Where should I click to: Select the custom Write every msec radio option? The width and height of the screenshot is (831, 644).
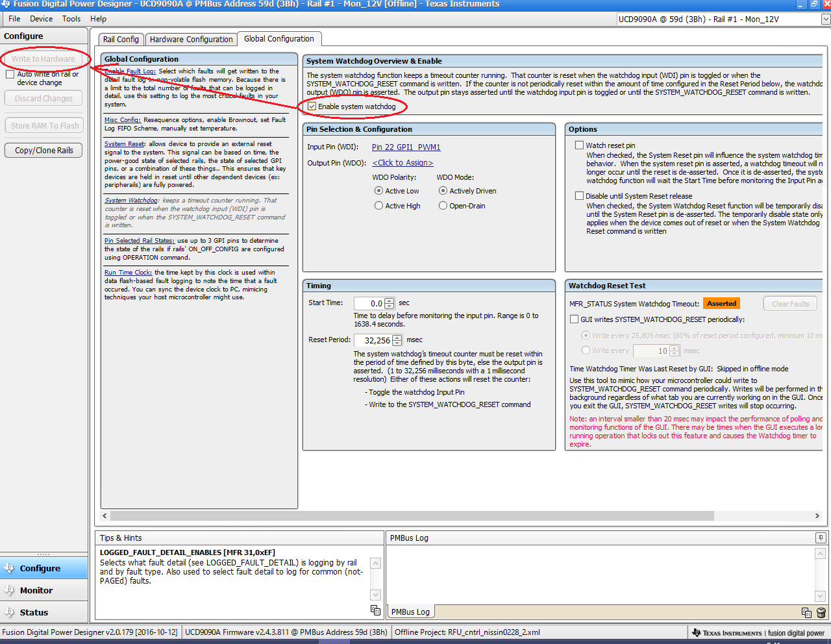pyautogui.click(x=586, y=351)
